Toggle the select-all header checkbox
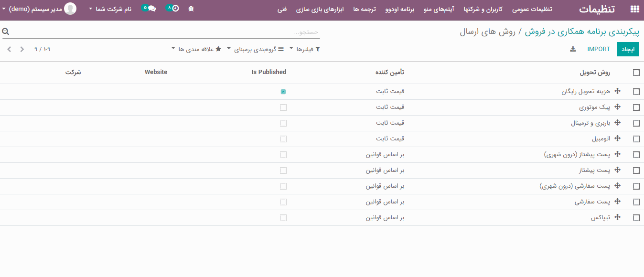 point(636,73)
